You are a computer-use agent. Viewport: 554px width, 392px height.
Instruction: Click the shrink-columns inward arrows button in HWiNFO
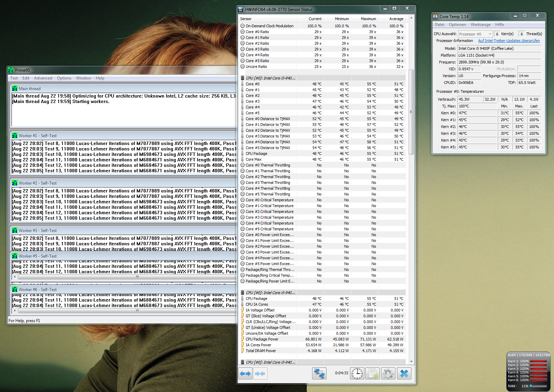click(x=260, y=374)
